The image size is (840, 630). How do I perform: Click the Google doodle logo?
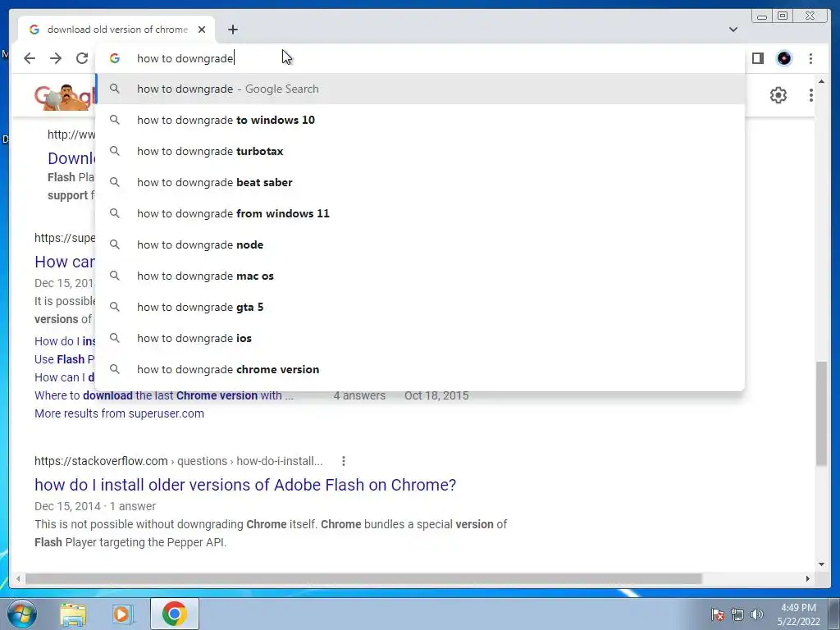[65, 97]
